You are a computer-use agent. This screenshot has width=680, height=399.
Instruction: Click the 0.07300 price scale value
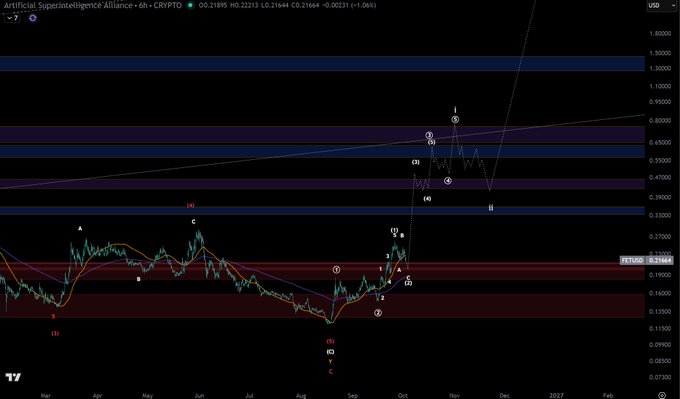point(660,377)
